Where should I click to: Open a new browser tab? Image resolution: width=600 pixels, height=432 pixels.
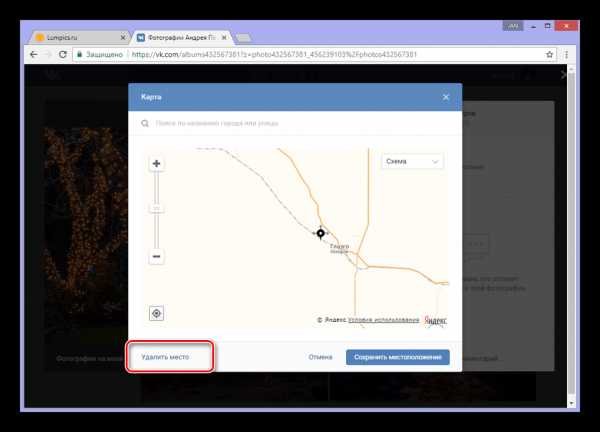click(243, 37)
